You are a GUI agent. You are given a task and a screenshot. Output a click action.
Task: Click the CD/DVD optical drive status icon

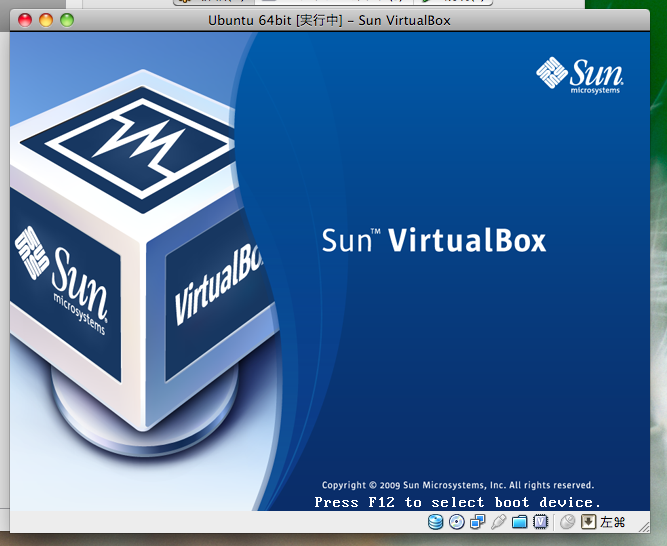456,522
